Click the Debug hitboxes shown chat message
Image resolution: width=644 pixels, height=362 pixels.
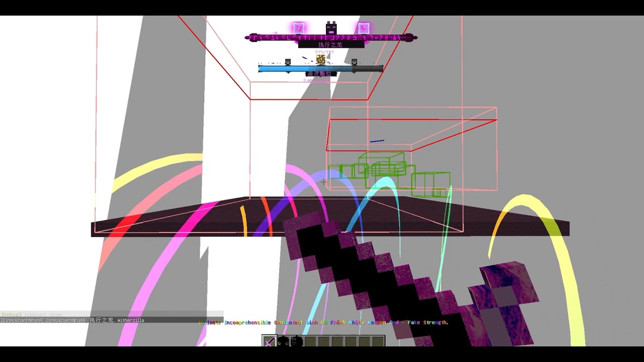point(32,314)
